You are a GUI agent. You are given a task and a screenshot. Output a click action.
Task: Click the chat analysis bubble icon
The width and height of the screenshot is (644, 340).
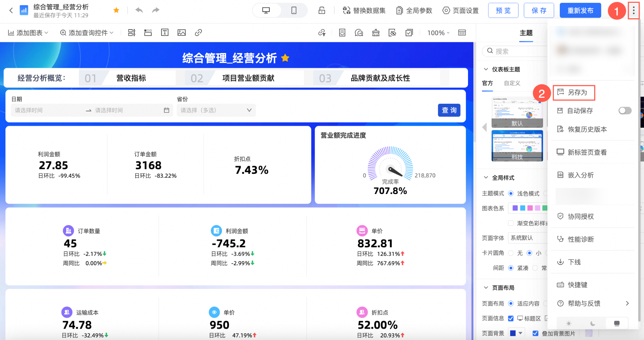[359, 32]
